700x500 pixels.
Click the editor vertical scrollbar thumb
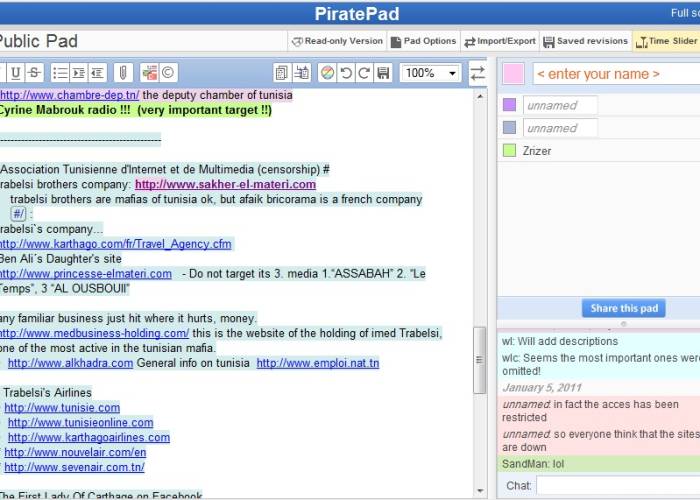pyautogui.click(x=479, y=360)
